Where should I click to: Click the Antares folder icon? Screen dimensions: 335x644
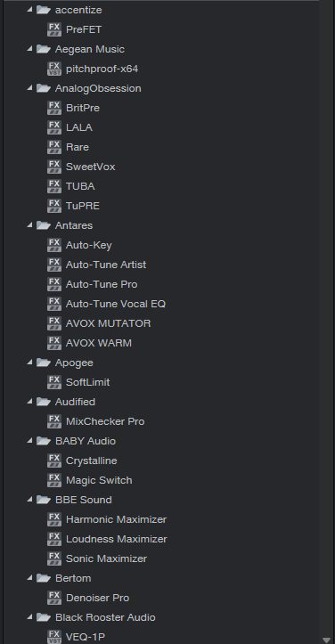click(44, 225)
